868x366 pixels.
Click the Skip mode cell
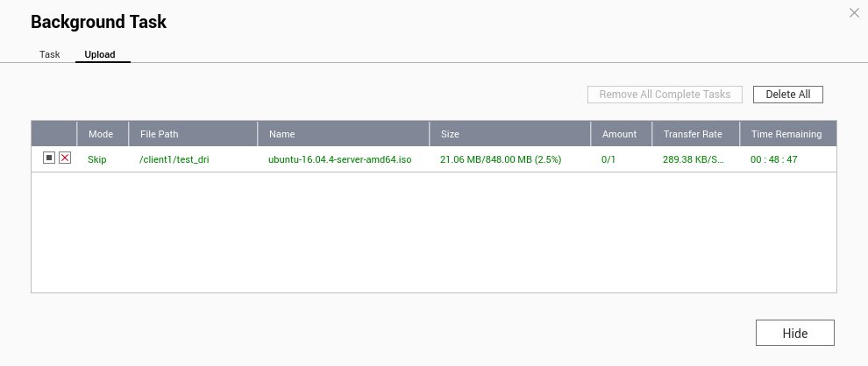97,160
